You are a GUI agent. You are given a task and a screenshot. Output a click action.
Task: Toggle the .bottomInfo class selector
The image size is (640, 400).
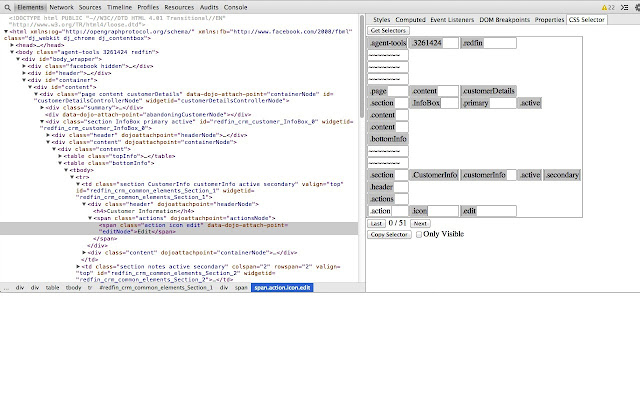pos(388,139)
